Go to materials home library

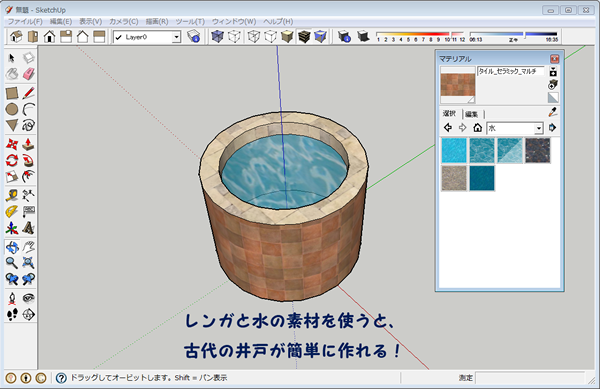click(477, 128)
